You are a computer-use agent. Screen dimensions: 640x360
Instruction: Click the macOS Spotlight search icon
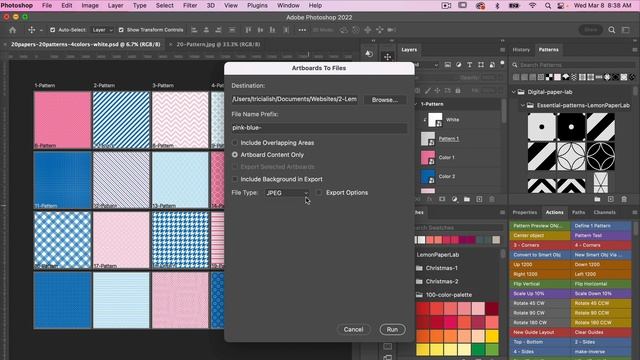coord(548,6)
